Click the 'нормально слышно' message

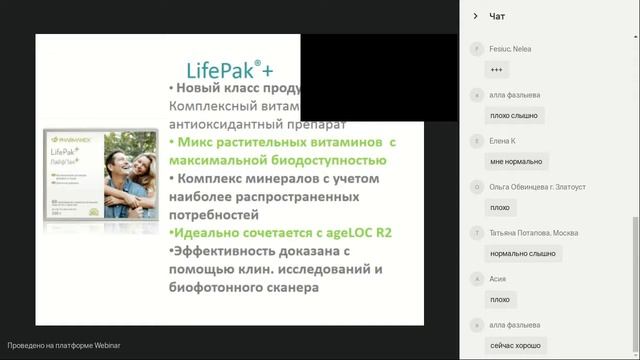[x=523, y=253]
